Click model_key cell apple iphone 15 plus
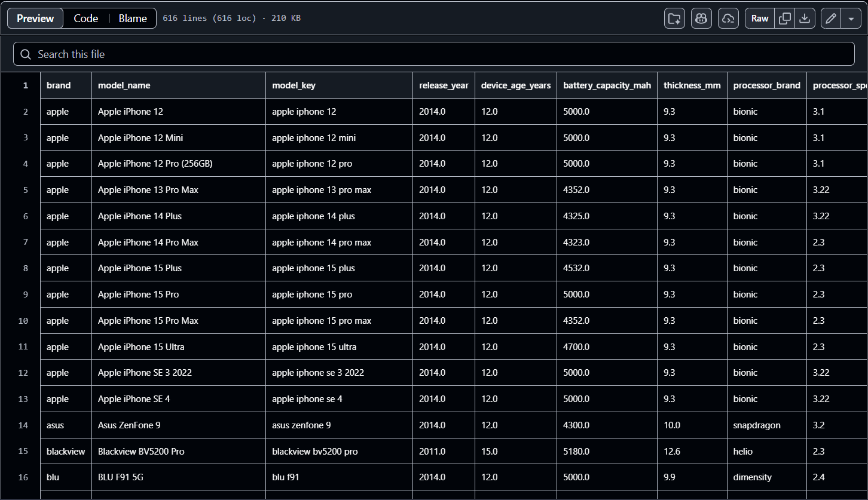Screen dimensions: 868x500 340,268
